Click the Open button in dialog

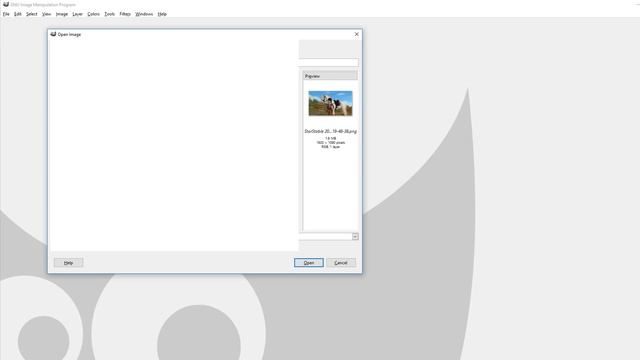(309, 262)
